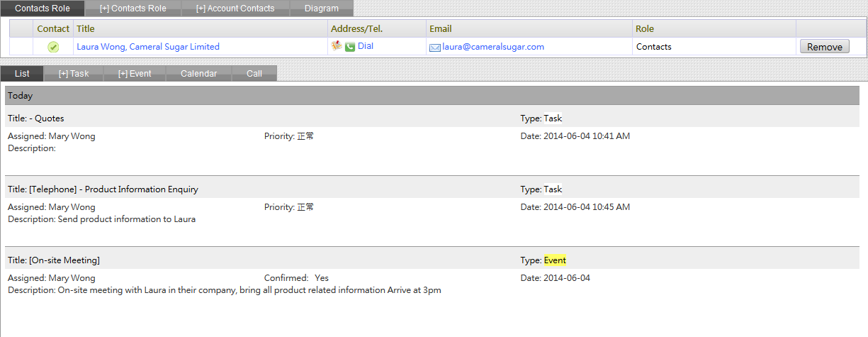This screenshot has height=337, width=868.
Task: Select the Product Information Enquiry title row
Action: [432, 189]
